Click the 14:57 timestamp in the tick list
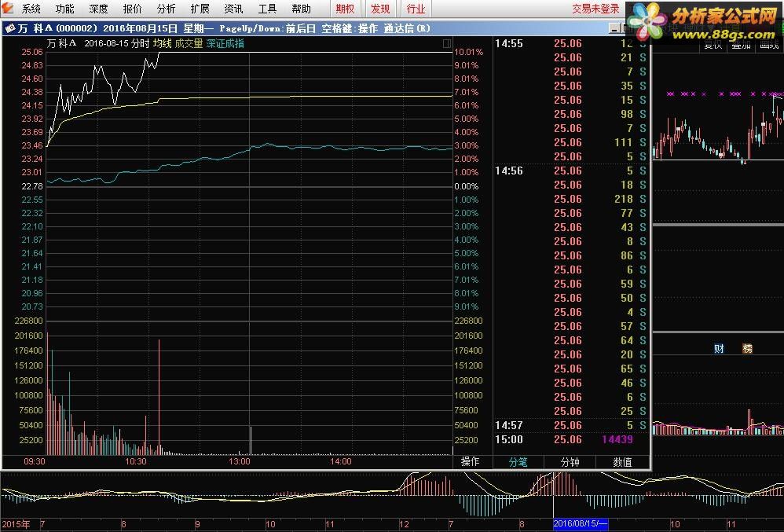Viewport: 784px width, 532px height. 509,425
